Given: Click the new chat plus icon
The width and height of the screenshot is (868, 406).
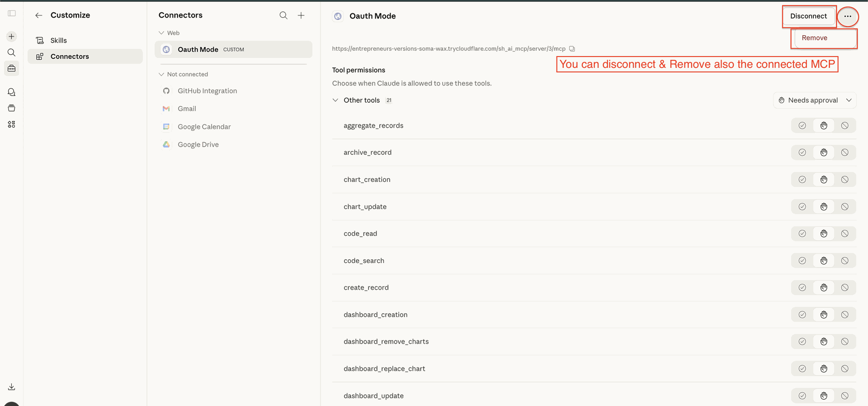Looking at the screenshot, I should point(12,36).
